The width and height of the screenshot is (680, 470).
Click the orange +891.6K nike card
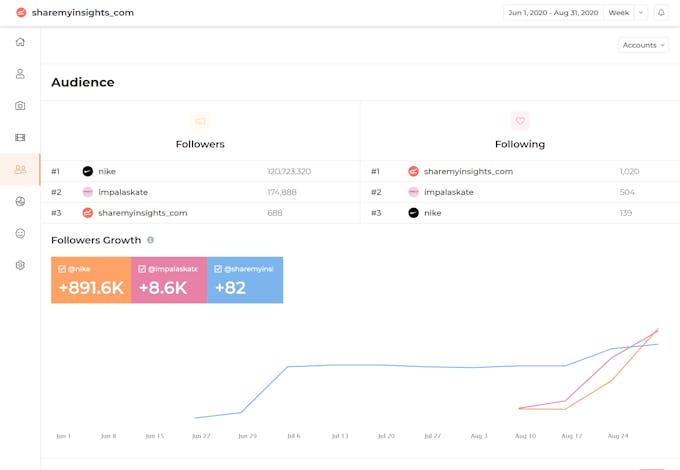[91, 280]
